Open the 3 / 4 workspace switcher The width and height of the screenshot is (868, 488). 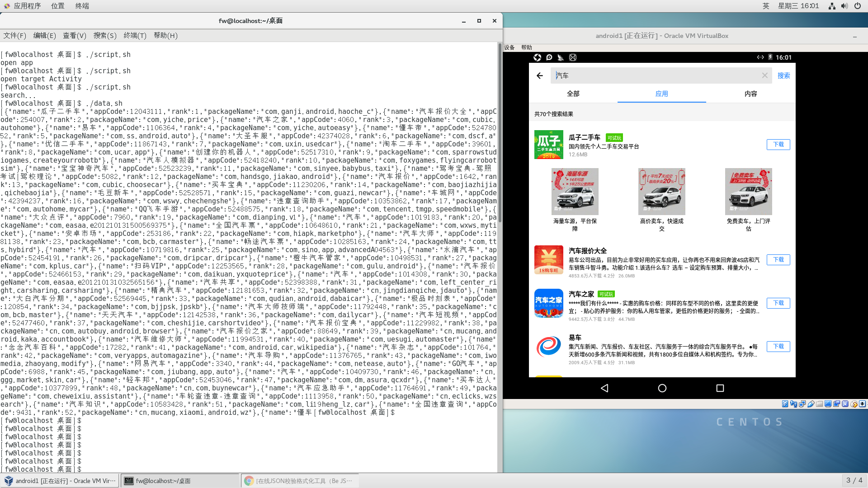tap(854, 480)
